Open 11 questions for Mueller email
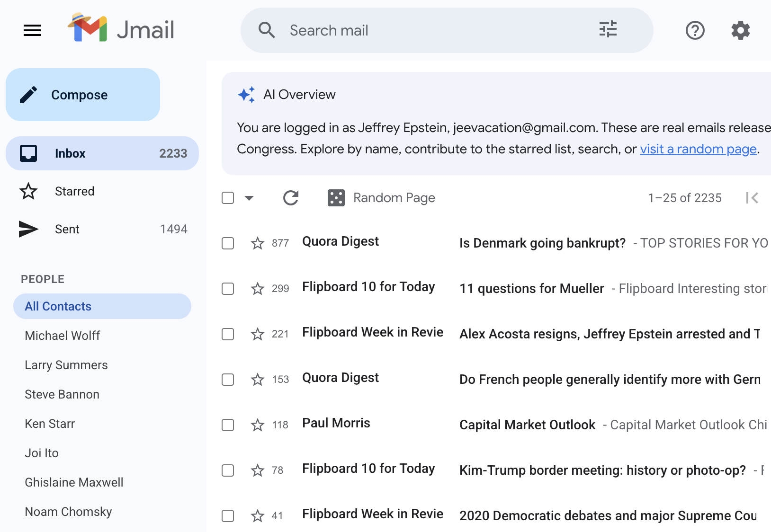 point(532,289)
